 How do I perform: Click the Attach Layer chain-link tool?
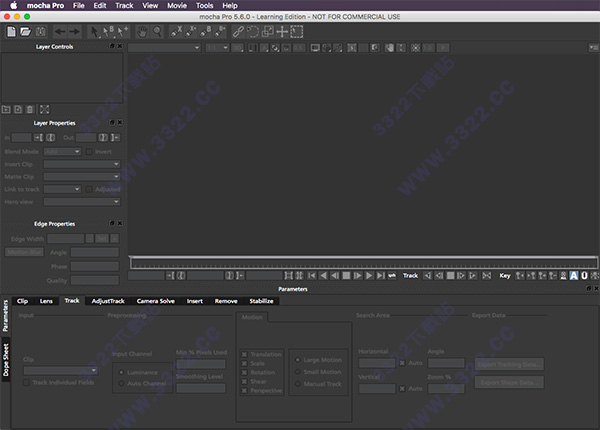(238, 31)
